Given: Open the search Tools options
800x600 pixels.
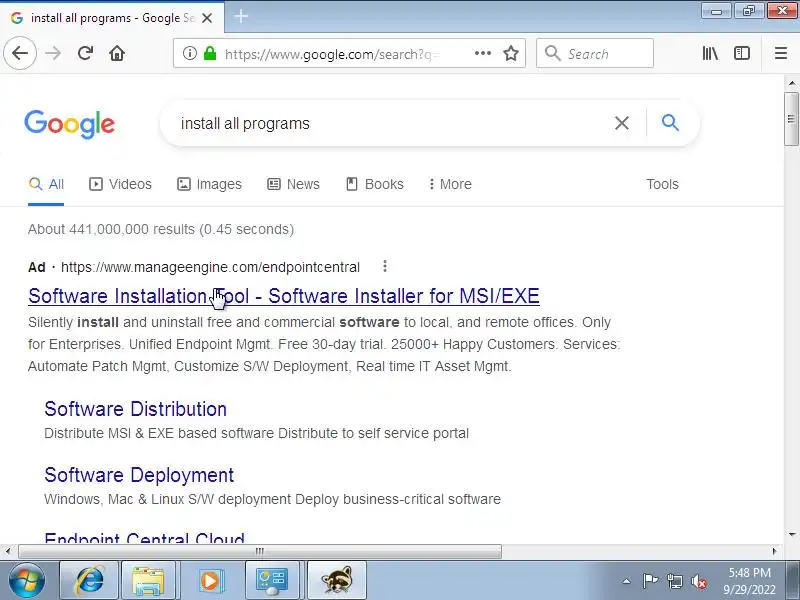Looking at the screenshot, I should pos(662,184).
